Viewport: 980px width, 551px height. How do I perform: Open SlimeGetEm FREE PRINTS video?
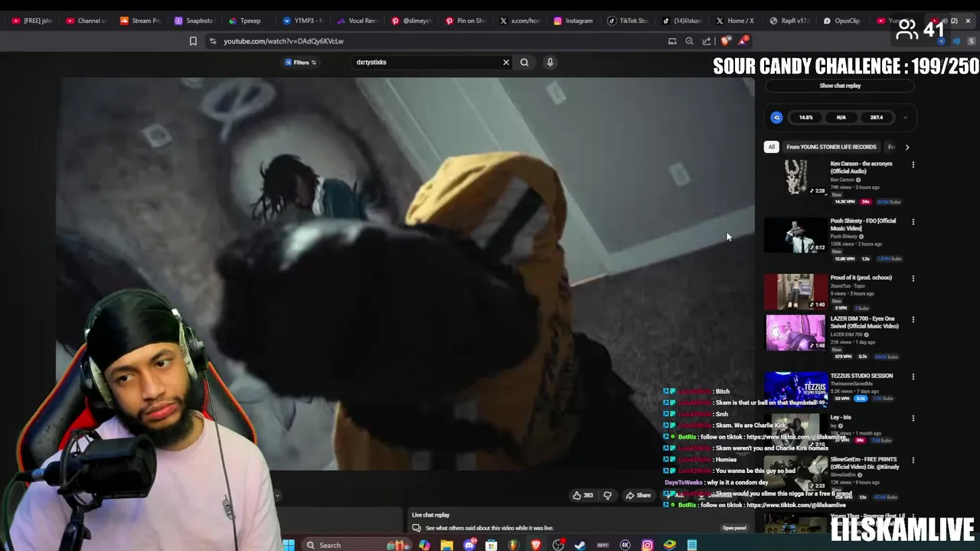tap(795, 474)
